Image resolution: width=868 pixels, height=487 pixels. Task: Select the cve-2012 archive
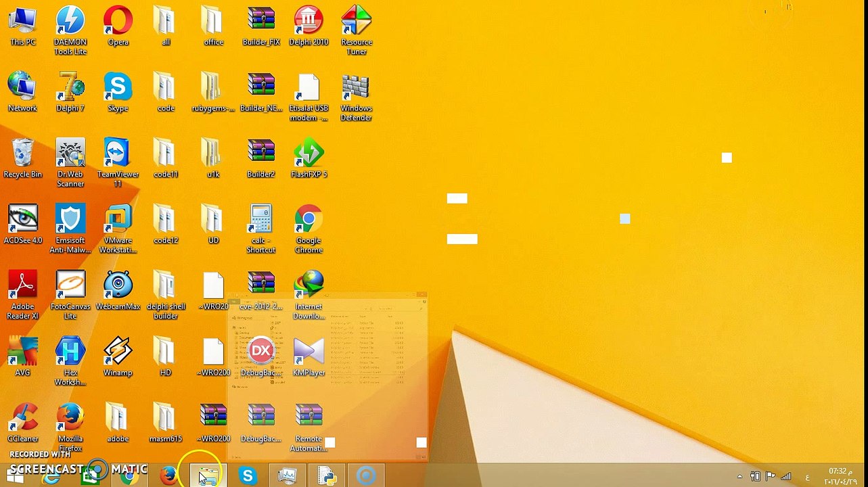pos(261,291)
